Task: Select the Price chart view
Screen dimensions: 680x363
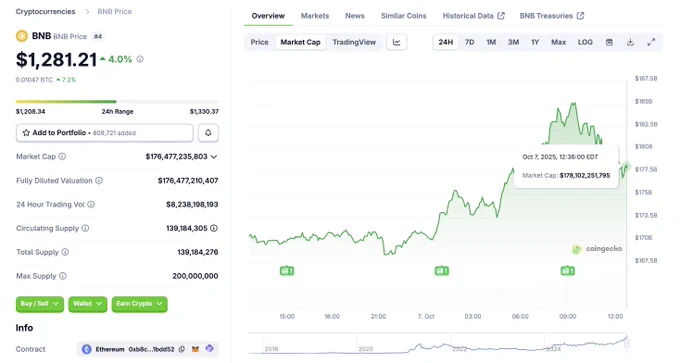Action: 259,42
